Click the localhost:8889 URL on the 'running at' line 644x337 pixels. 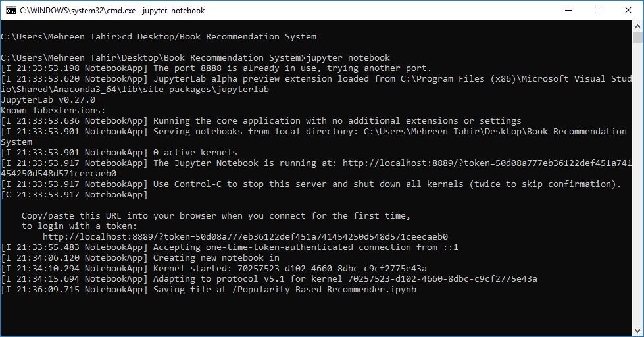click(x=487, y=163)
